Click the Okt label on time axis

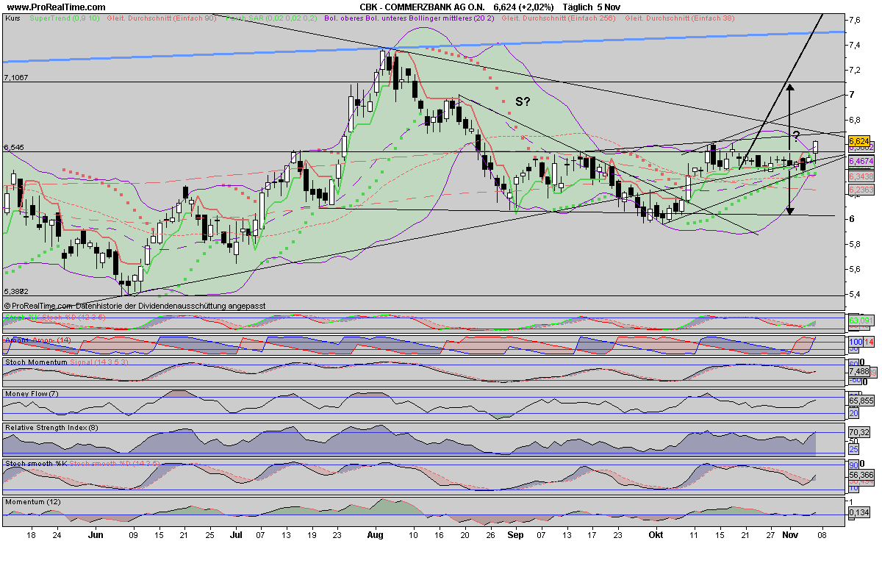pos(656,536)
